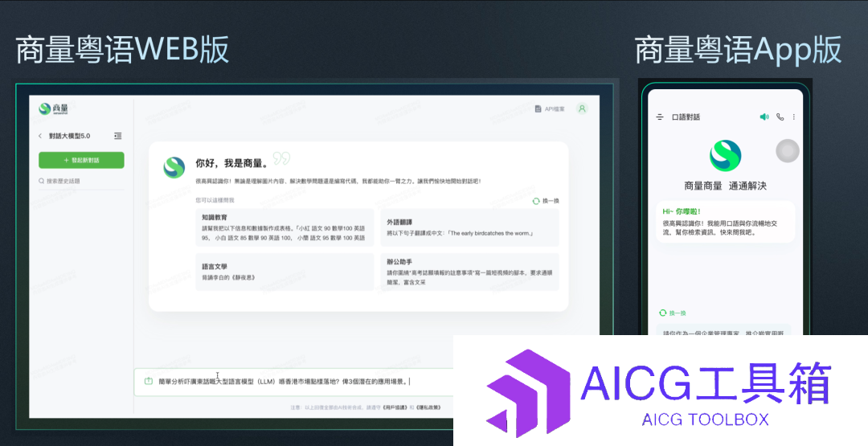Tap 換一換 refresh in the app version
Viewport: 868px width, 446px height.
[673, 313]
